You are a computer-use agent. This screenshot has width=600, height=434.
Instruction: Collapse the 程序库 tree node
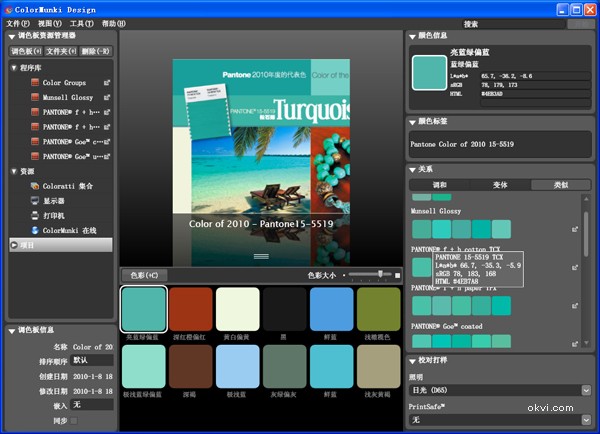[x=14, y=68]
